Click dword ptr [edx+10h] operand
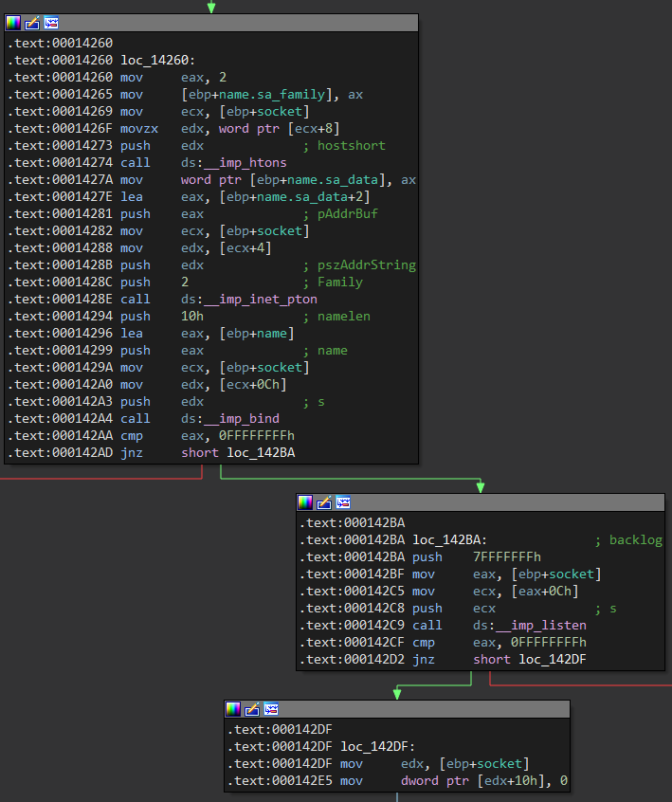This screenshot has height=802, width=672. coord(476,780)
